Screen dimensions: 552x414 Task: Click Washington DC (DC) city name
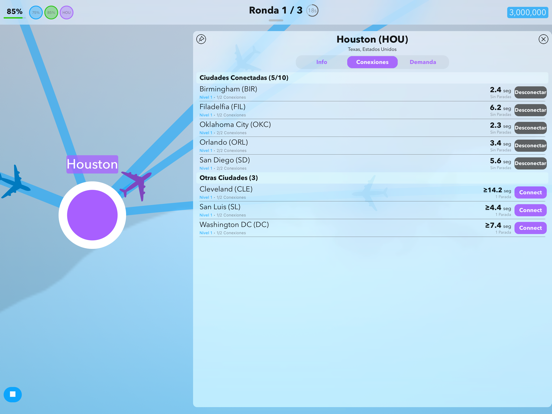234,225
